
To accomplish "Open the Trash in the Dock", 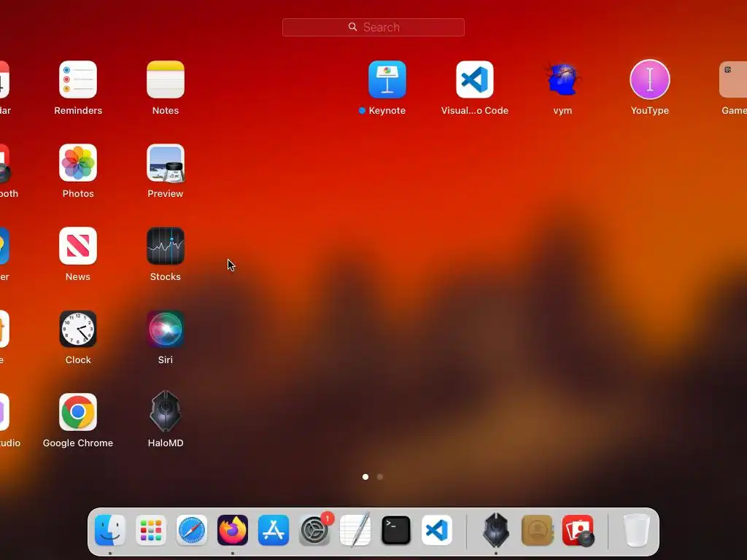I will click(x=636, y=530).
